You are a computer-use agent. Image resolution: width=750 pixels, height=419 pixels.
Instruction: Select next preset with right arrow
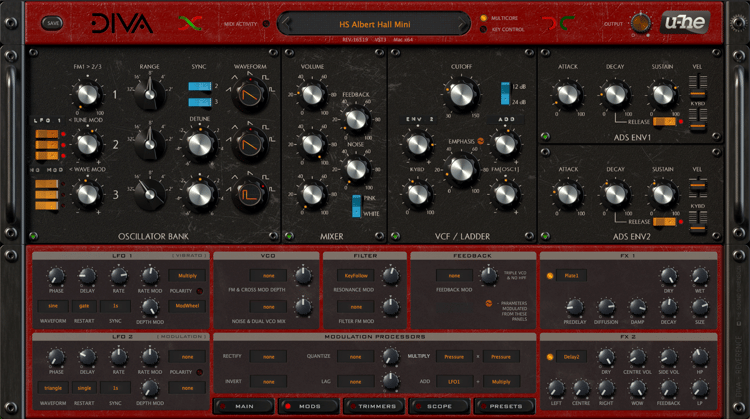[463, 23]
